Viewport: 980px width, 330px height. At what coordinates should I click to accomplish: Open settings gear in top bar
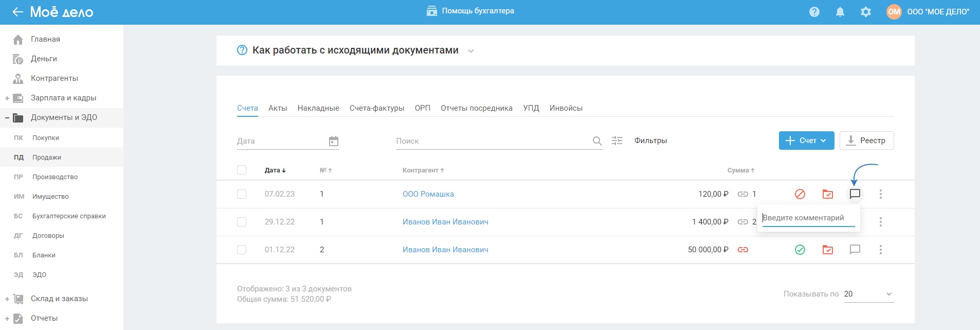(x=866, y=12)
